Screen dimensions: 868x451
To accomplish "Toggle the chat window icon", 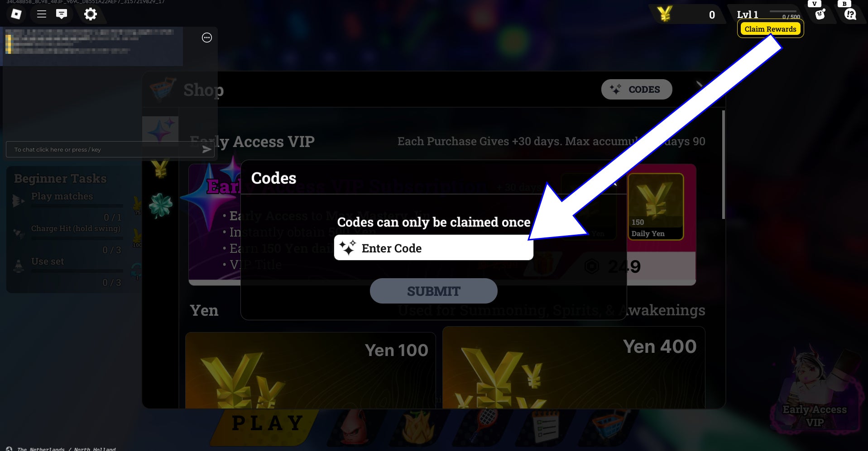I will click(62, 14).
